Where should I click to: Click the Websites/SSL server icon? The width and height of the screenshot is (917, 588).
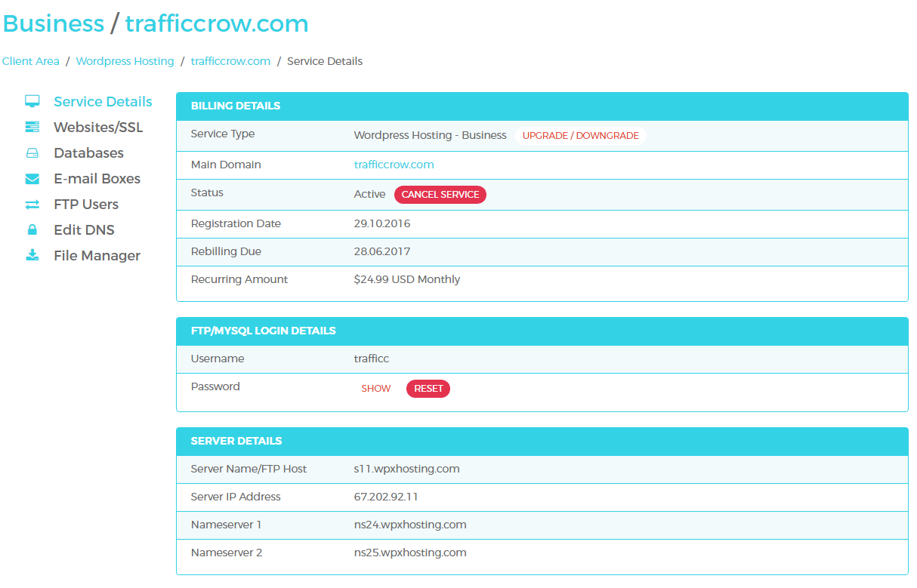point(32,127)
